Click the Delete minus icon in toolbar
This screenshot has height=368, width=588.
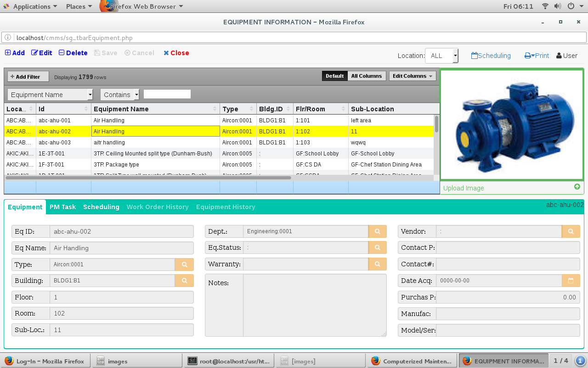pyautogui.click(x=62, y=53)
